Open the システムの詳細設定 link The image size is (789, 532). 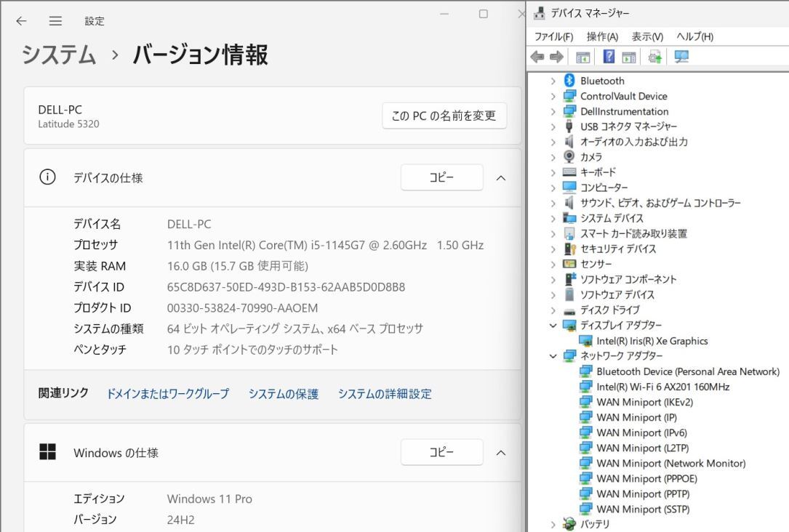pos(385,394)
